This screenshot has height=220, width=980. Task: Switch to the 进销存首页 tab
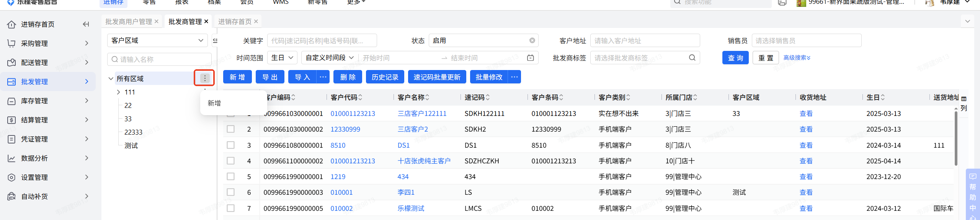235,21
